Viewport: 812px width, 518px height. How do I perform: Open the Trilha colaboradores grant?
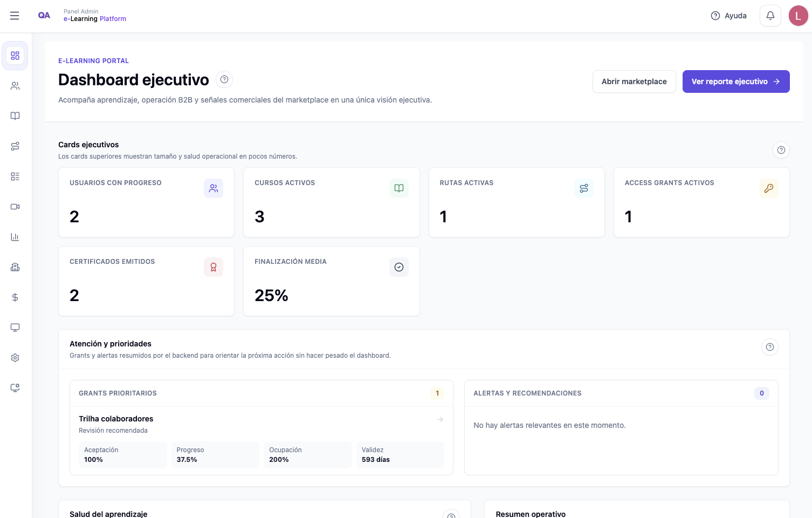[x=262, y=441]
